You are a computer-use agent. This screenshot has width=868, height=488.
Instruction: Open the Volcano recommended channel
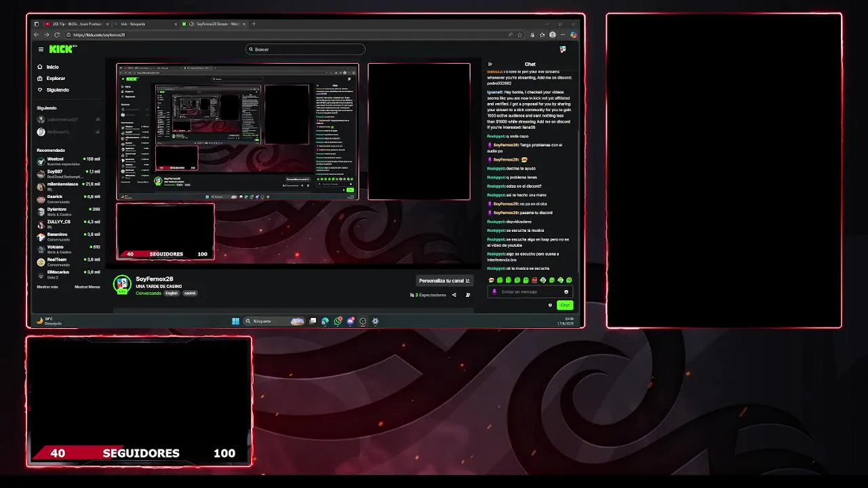(x=68, y=249)
